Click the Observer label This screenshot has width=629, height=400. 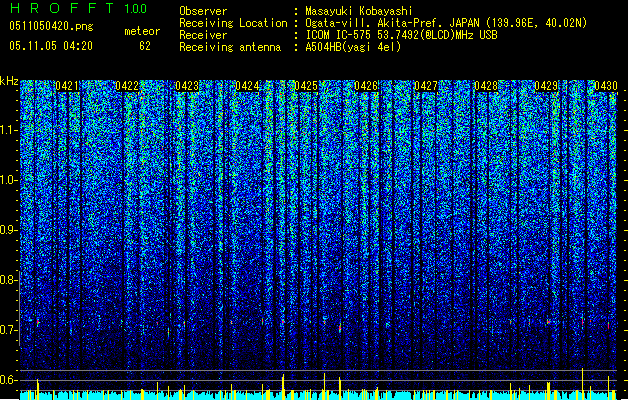[x=203, y=11]
